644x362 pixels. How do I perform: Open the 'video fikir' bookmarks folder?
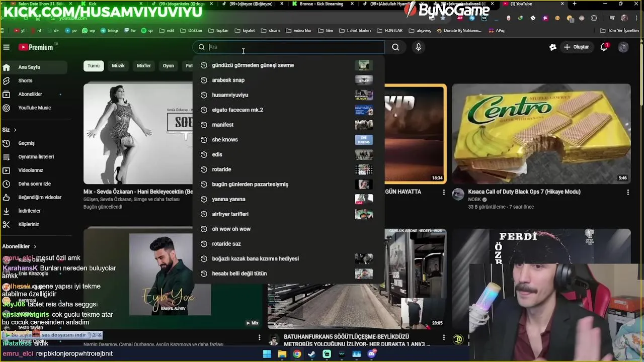pos(299,31)
